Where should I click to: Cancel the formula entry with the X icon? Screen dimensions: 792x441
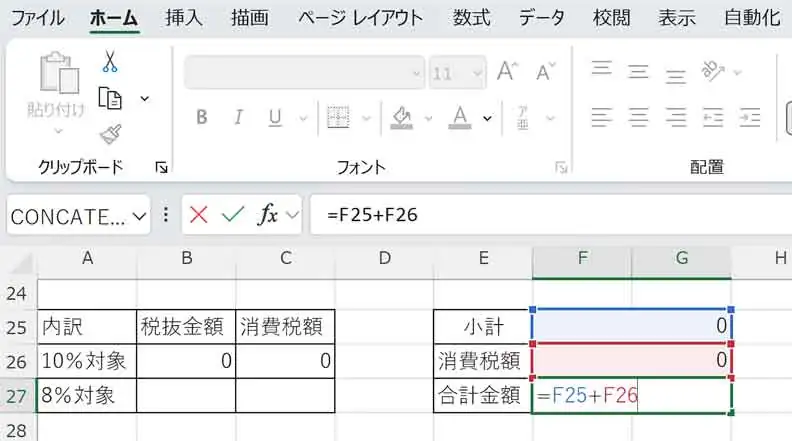coord(198,215)
